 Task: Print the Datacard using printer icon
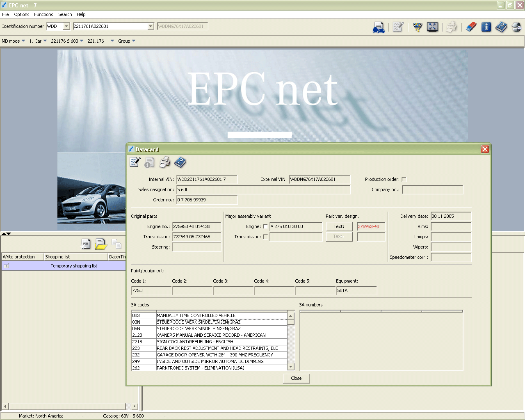click(x=164, y=162)
